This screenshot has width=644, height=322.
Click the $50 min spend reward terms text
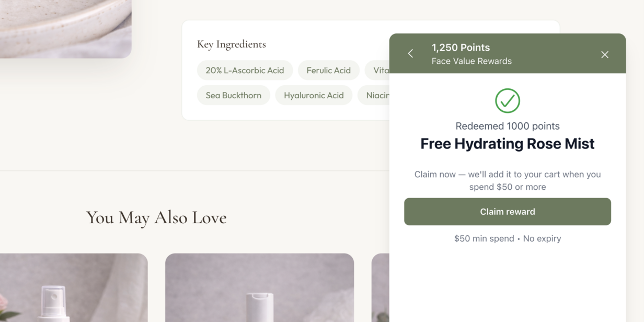pyautogui.click(x=508, y=238)
